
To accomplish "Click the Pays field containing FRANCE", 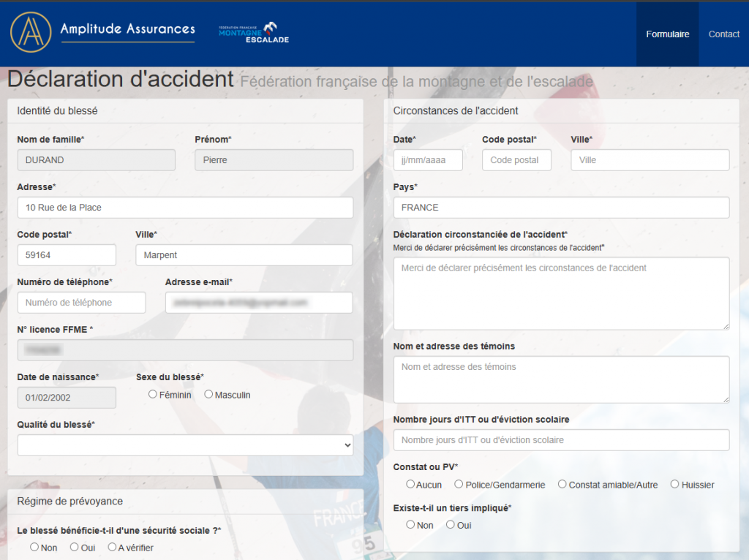I will point(561,208).
